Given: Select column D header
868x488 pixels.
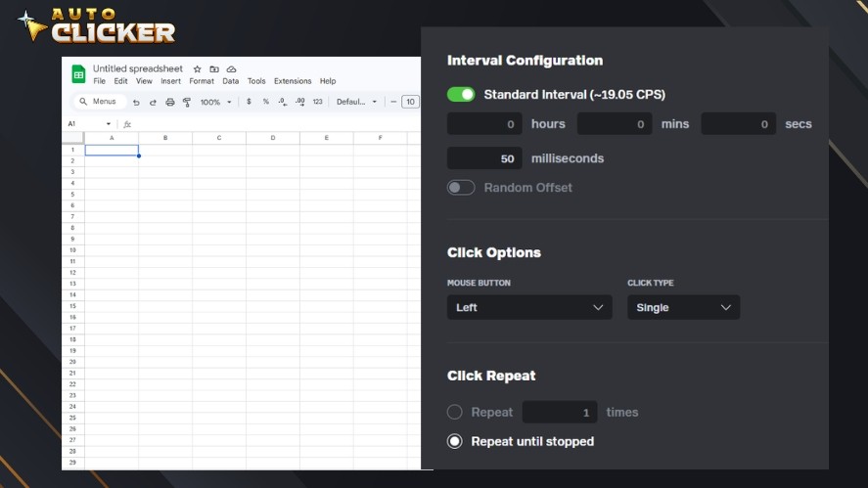Looking at the screenshot, I should 273,138.
